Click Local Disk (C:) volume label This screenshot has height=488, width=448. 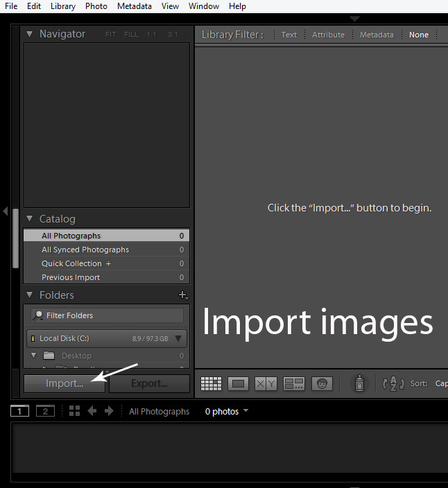point(64,338)
